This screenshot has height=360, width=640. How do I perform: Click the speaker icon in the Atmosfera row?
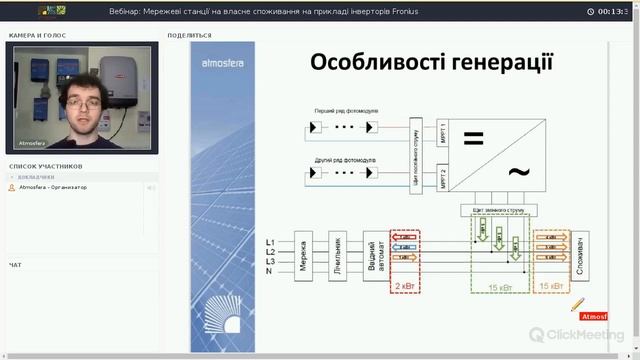point(151,188)
